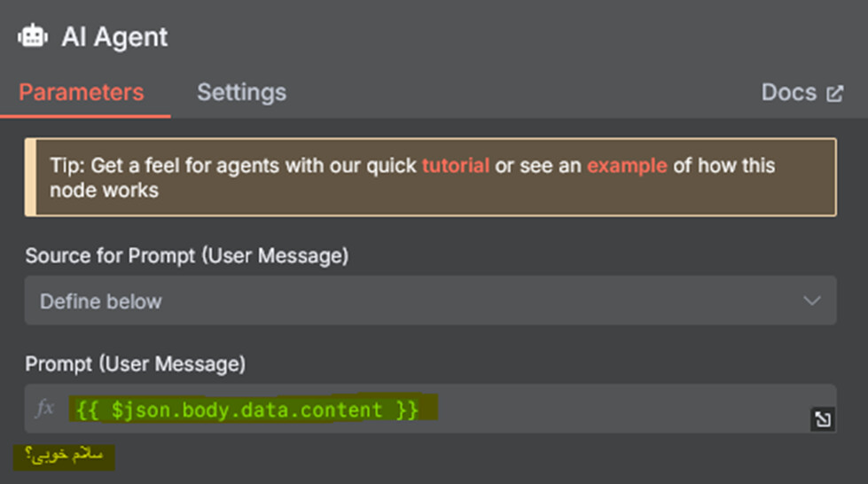Viewport: 868px width, 484px height.
Task: Open the Settings tab
Action: click(242, 92)
